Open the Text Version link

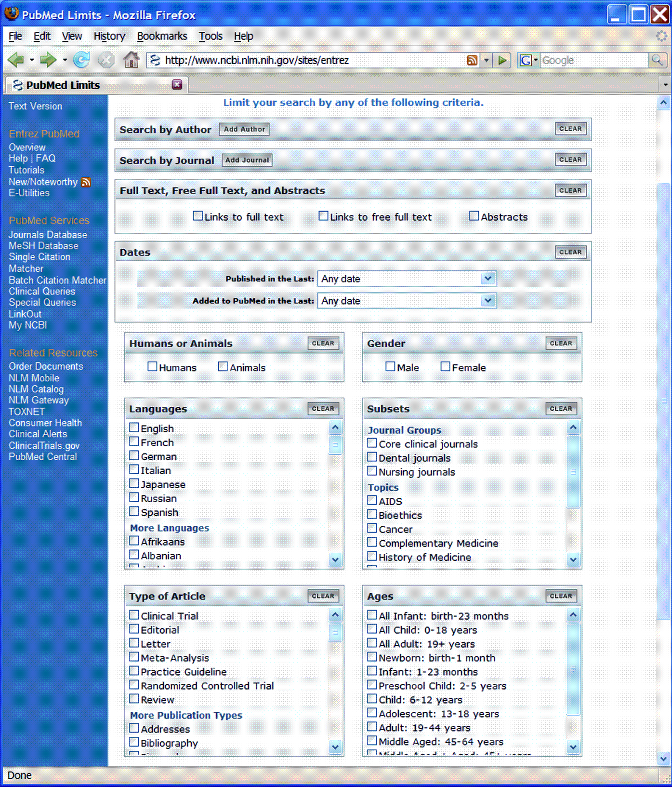point(35,106)
